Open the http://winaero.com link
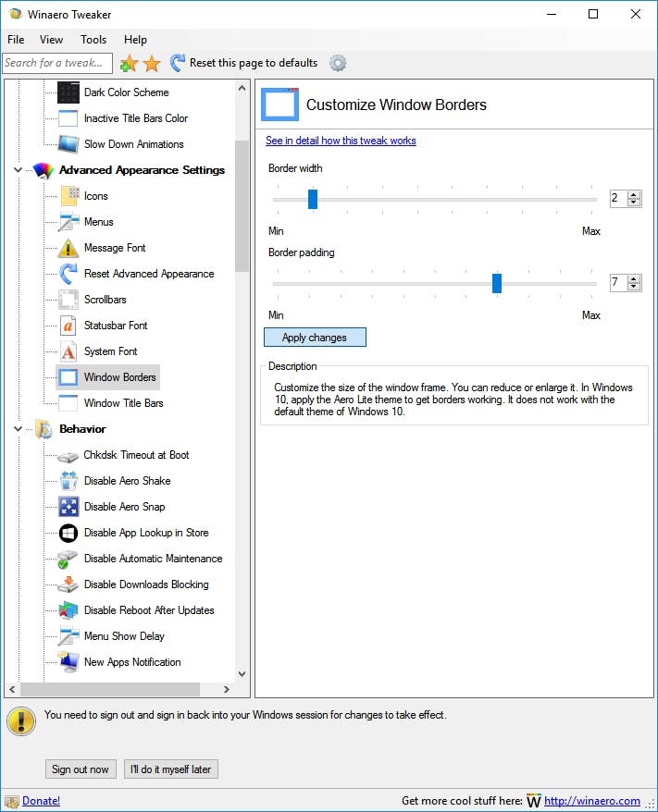Image resolution: width=658 pixels, height=812 pixels. pyautogui.click(x=591, y=801)
